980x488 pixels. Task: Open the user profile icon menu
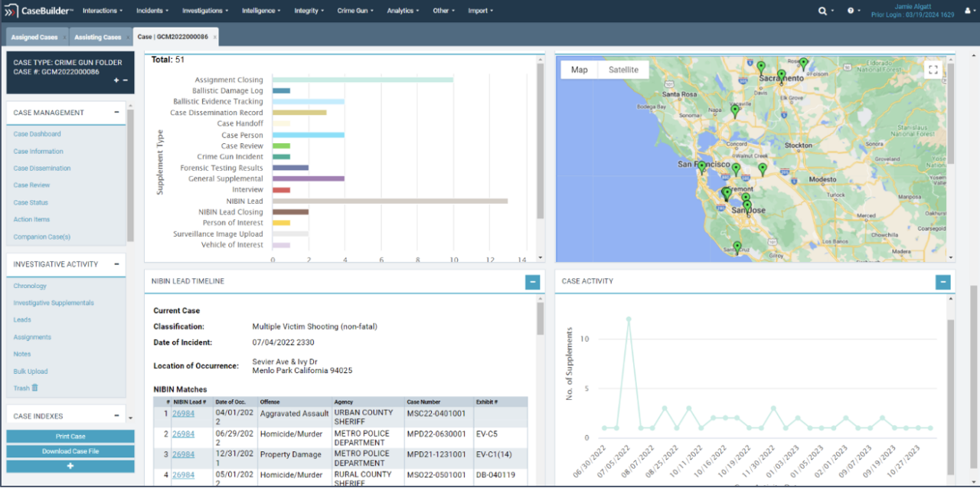tap(967, 11)
